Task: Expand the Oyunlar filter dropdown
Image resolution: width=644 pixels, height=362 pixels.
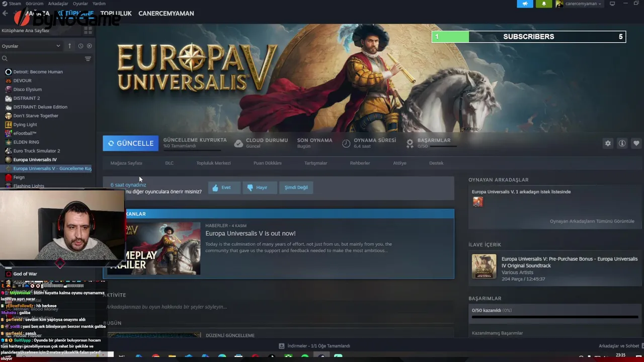Action: pos(31,46)
